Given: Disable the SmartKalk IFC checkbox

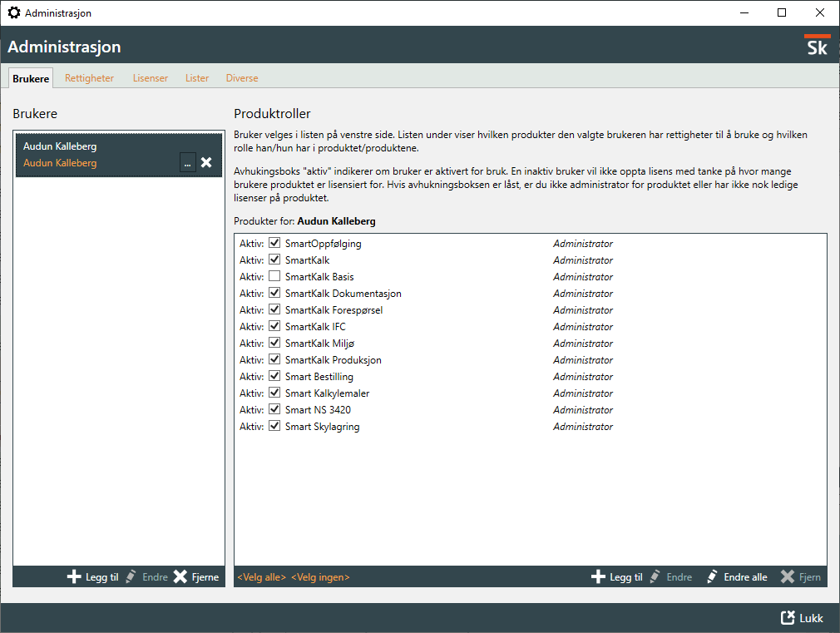Looking at the screenshot, I should [x=274, y=327].
